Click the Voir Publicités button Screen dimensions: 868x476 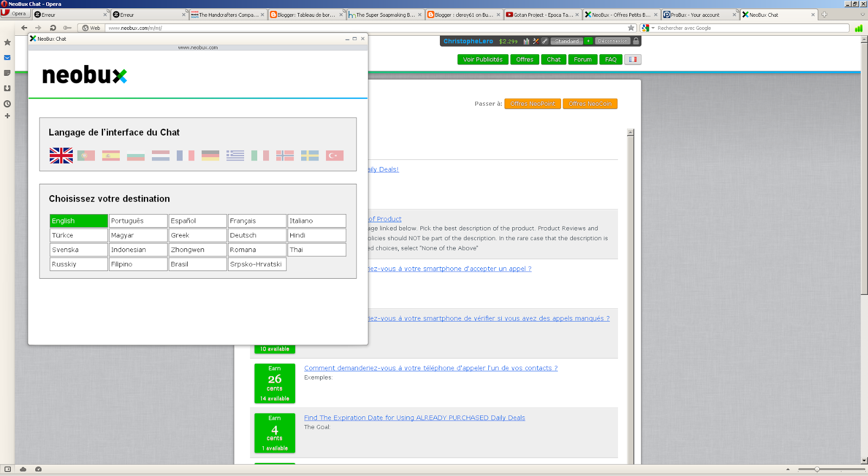[x=483, y=60]
